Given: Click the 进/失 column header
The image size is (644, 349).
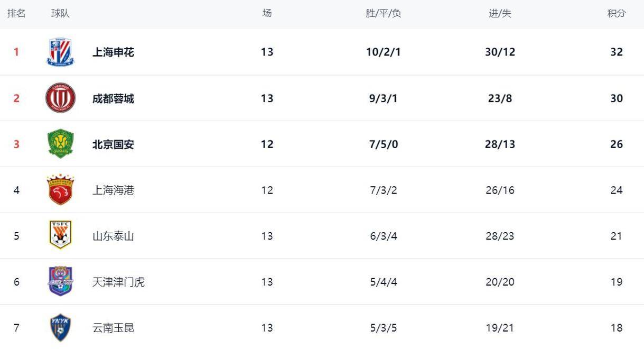Looking at the screenshot, I should (500, 13).
